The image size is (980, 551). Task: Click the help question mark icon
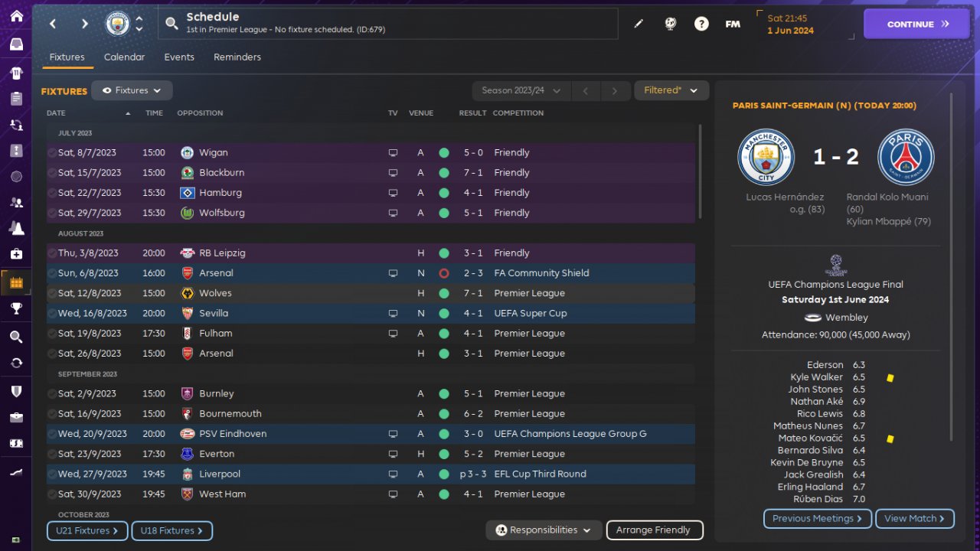pos(701,24)
